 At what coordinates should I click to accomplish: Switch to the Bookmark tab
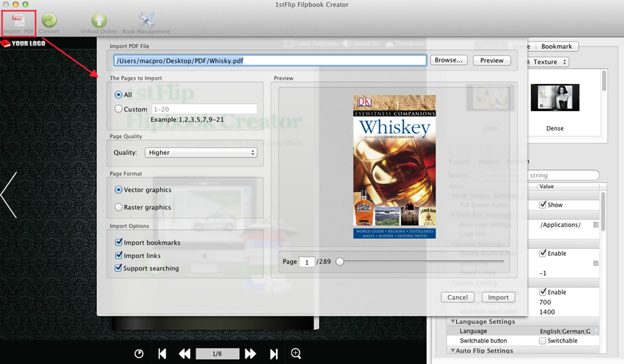(x=557, y=46)
